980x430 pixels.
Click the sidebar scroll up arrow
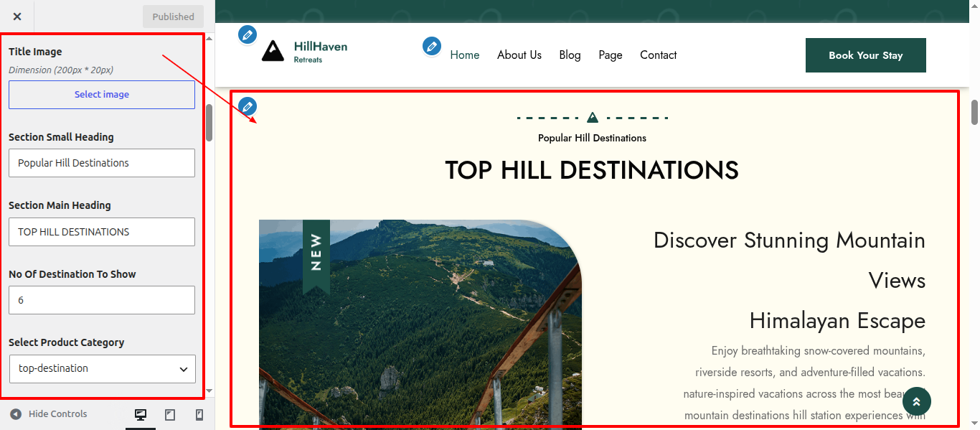click(209, 38)
